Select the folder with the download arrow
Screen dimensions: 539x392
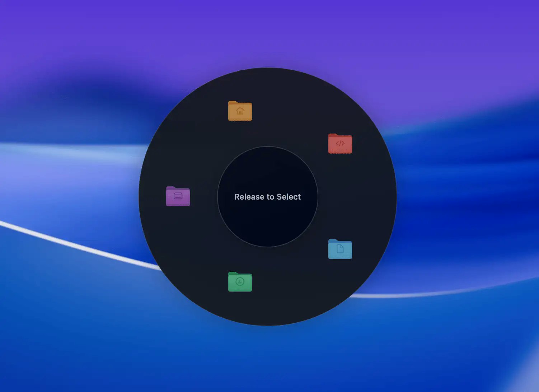click(240, 282)
